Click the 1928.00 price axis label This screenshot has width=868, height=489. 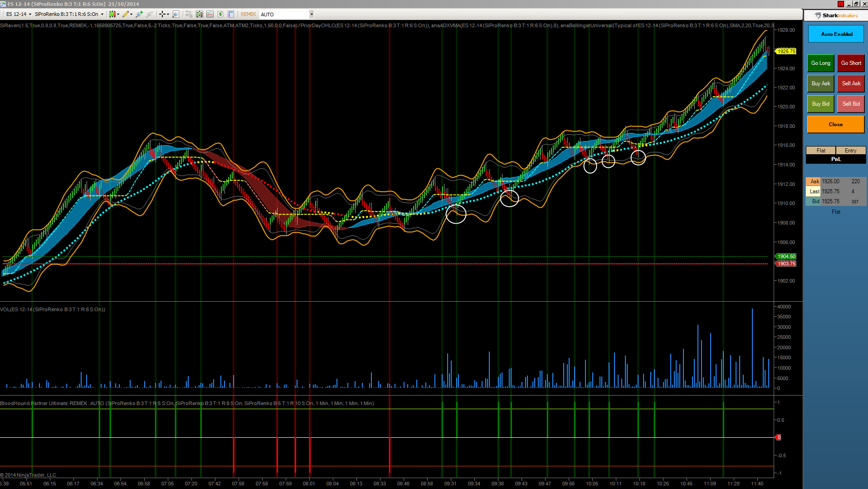(786, 30)
